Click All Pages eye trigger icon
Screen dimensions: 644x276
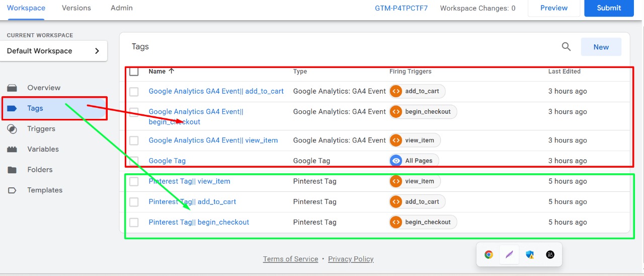coord(396,161)
